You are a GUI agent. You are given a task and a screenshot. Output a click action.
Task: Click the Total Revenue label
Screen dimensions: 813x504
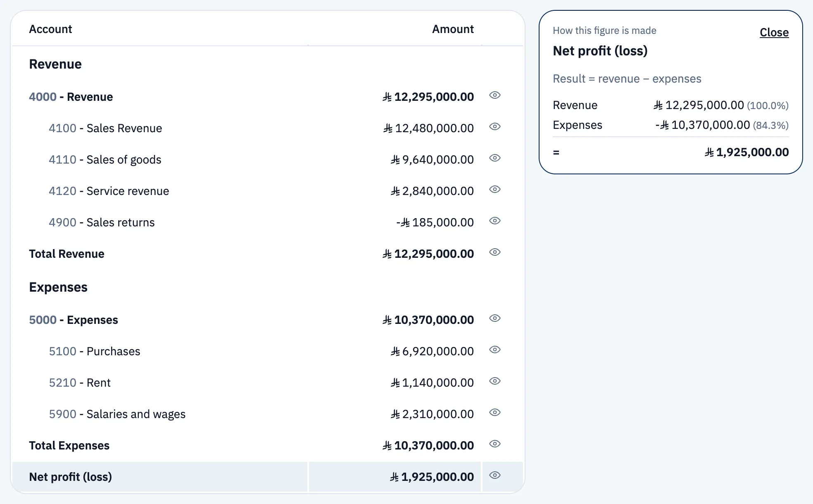67,254
